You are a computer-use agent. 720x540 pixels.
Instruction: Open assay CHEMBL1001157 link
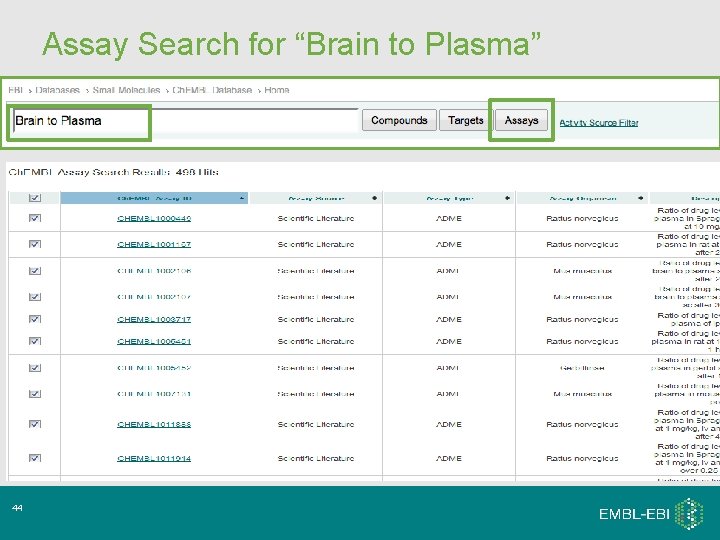(x=154, y=245)
